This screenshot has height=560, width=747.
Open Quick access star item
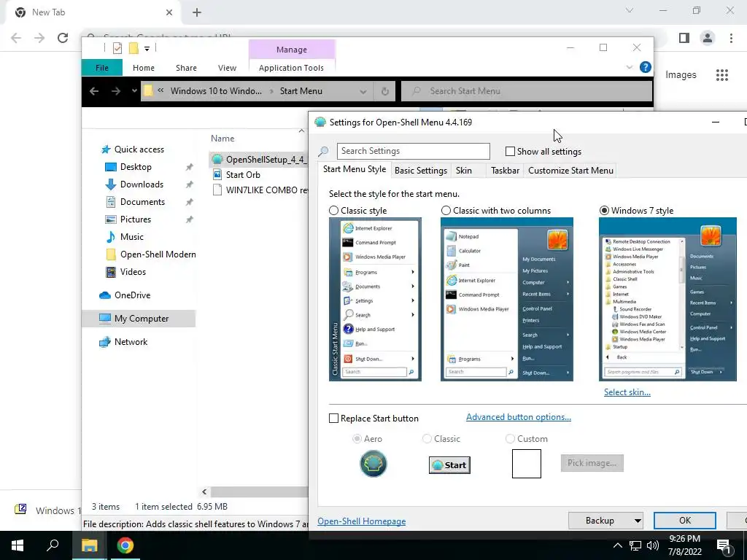(133, 149)
